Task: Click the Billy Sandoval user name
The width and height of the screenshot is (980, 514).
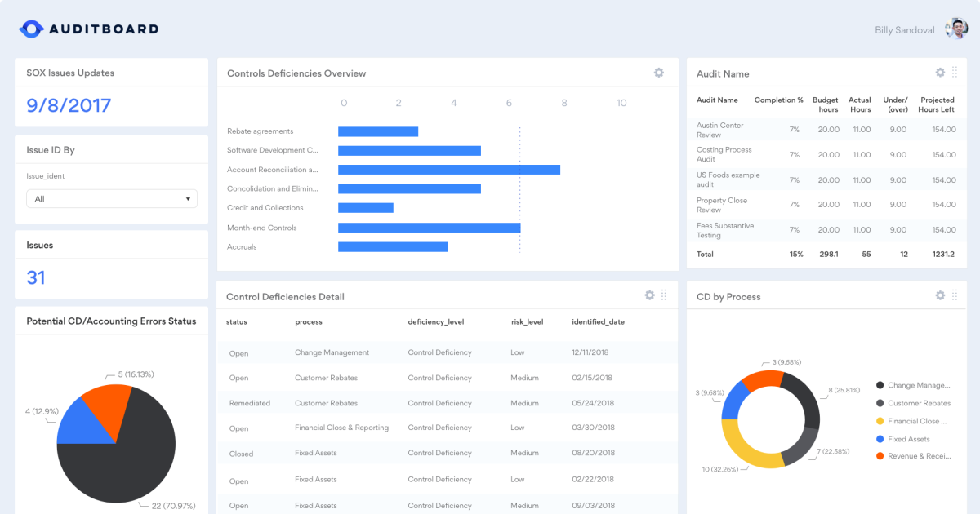Action: (906, 30)
